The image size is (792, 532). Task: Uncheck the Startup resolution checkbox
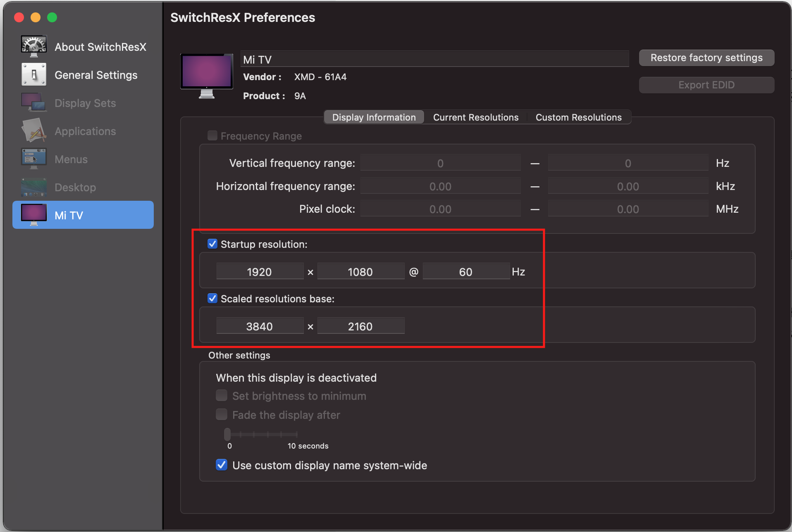pyautogui.click(x=212, y=244)
